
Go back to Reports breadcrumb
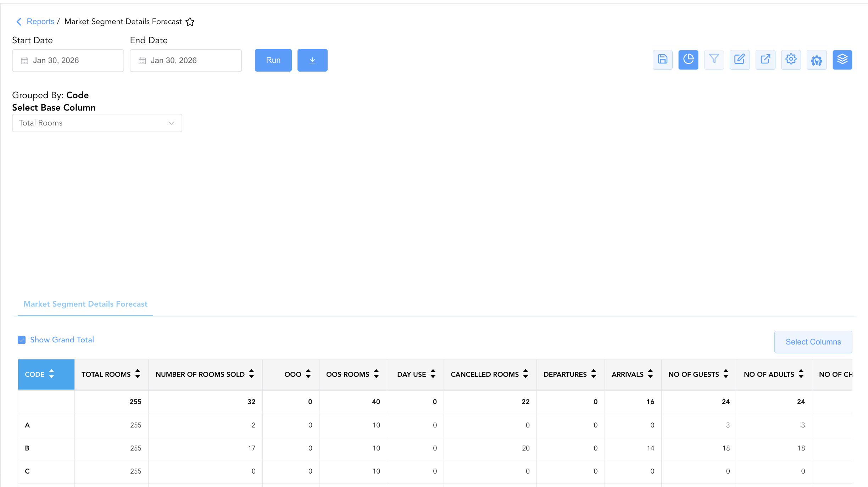[x=40, y=22]
